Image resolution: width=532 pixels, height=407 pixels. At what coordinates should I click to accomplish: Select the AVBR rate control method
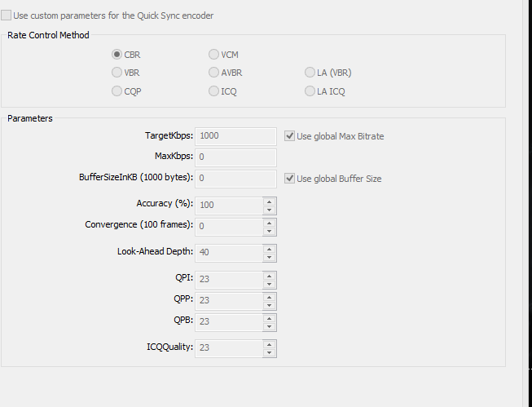click(213, 73)
